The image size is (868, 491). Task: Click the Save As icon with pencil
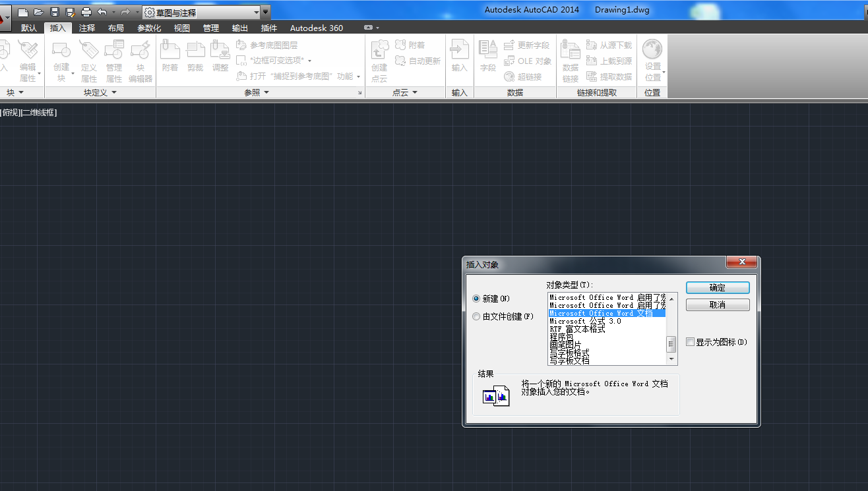pyautogui.click(x=71, y=12)
